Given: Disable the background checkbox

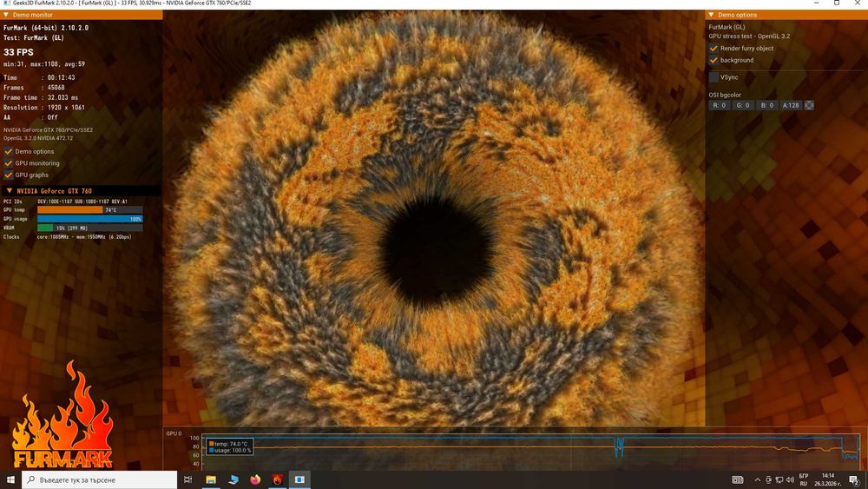Looking at the screenshot, I should click(713, 60).
